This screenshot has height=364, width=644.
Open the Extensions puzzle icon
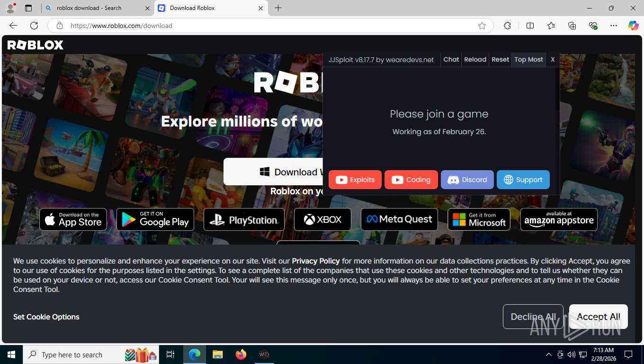(x=507, y=26)
